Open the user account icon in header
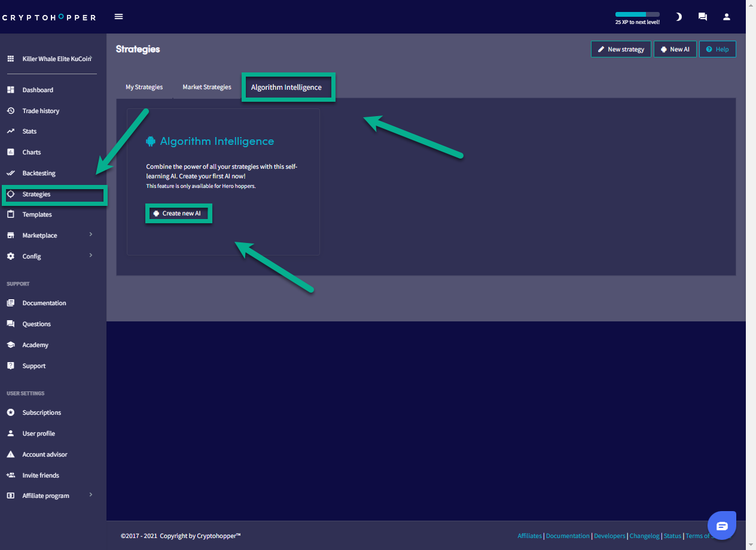The height and width of the screenshot is (550, 756). coord(727,17)
